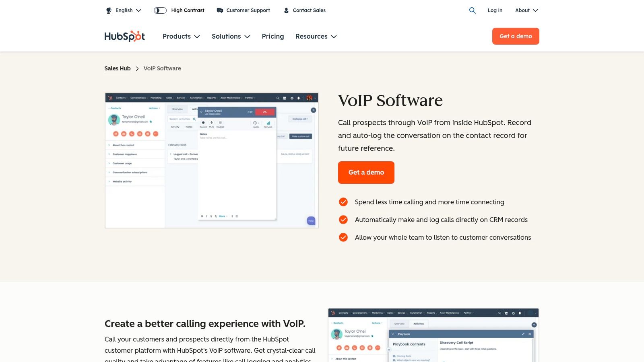Image resolution: width=644 pixels, height=362 pixels.
Task: Click 'Allow your whole team to listen' text
Action: pyautogui.click(x=443, y=237)
